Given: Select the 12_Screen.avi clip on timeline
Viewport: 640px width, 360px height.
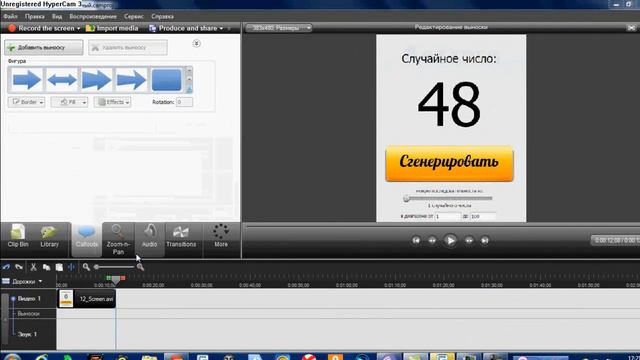Looking at the screenshot, I should (87, 299).
